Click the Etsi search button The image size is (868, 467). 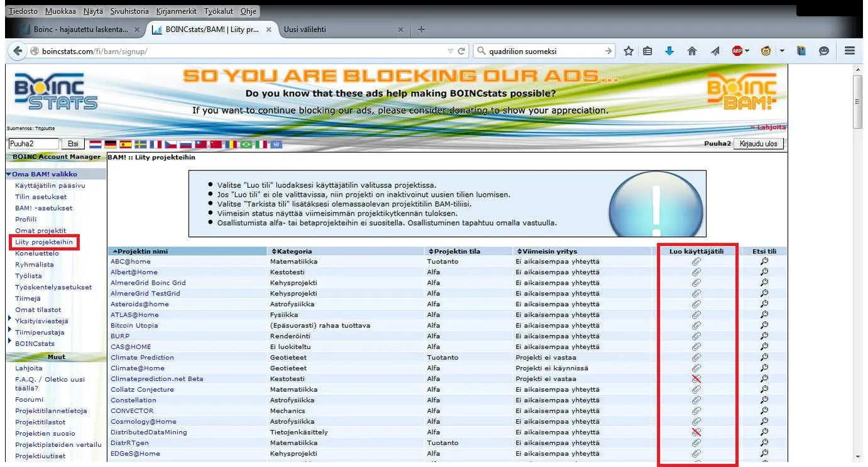pyautogui.click(x=73, y=144)
